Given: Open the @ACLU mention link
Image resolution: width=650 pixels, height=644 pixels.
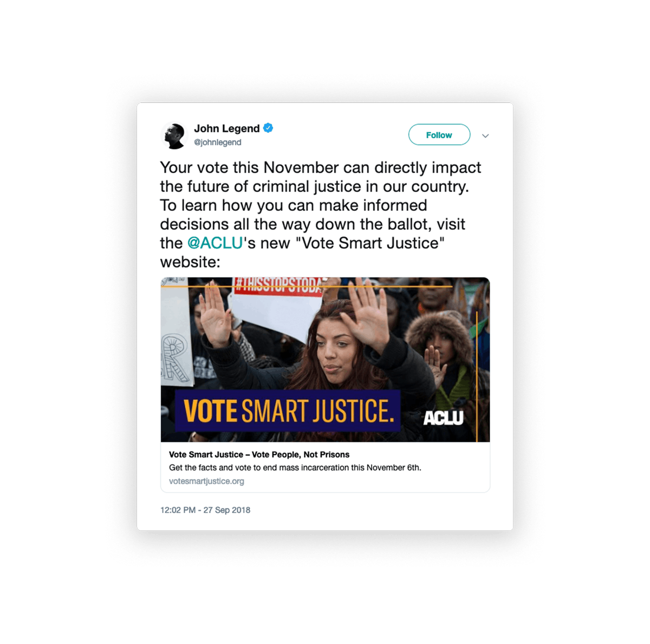Looking at the screenshot, I should [x=215, y=243].
